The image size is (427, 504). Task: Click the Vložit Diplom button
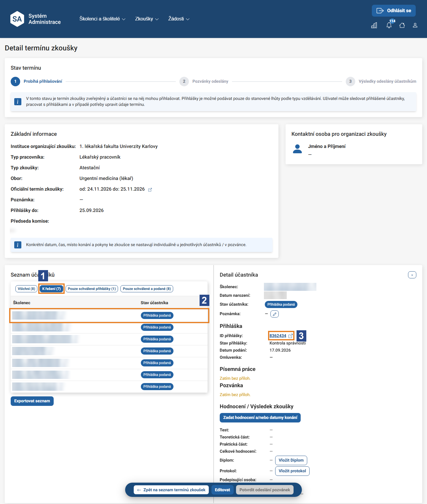(291, 460)
